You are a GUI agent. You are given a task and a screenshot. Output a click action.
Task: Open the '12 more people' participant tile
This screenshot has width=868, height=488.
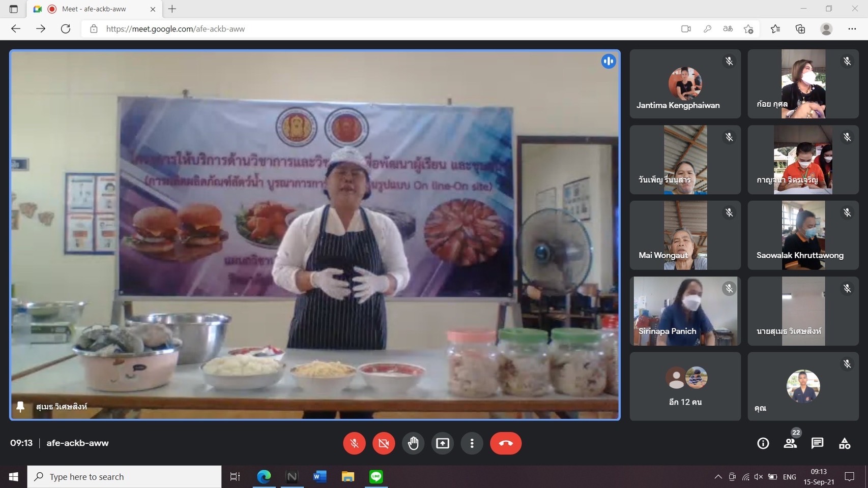[x=685, y=386]
